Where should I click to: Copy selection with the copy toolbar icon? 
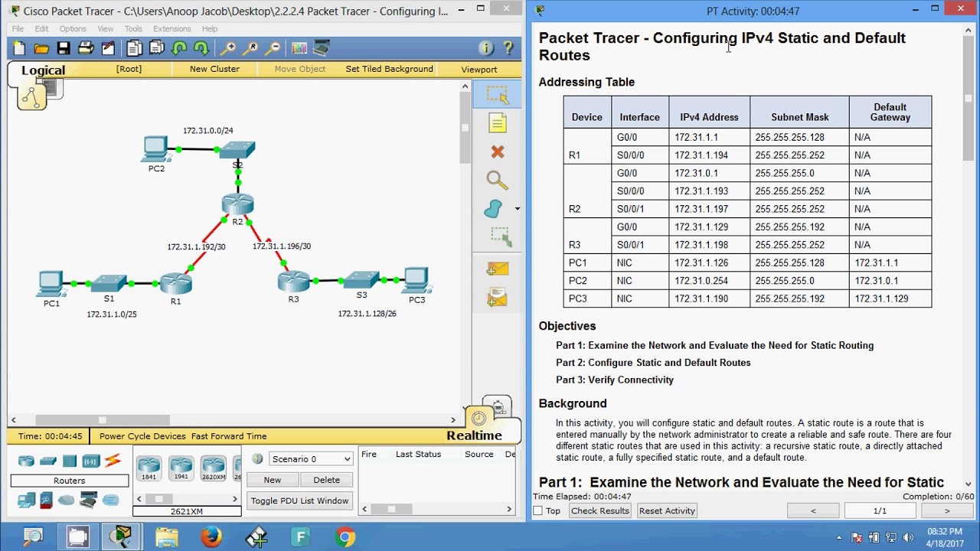pyautogui.click(x=134, y=48)
